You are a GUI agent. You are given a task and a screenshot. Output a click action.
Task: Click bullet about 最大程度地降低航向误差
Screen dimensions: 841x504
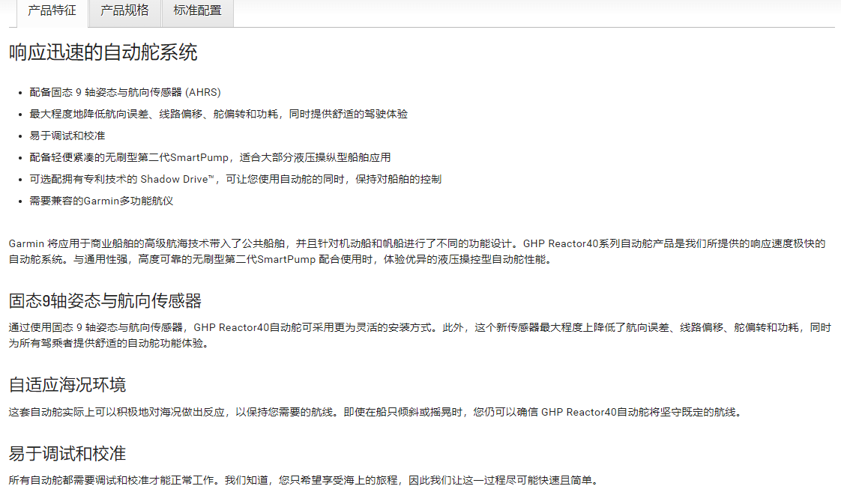click(218, 114)
